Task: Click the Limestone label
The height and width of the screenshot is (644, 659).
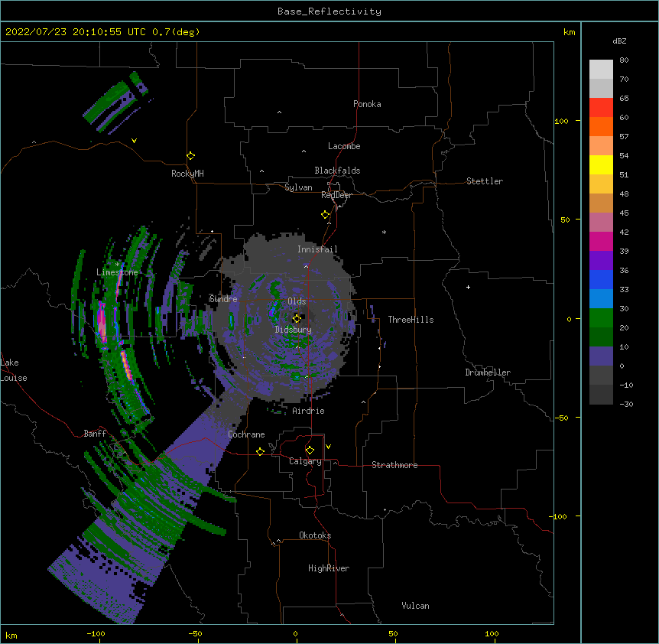Action: click(117, 272)
